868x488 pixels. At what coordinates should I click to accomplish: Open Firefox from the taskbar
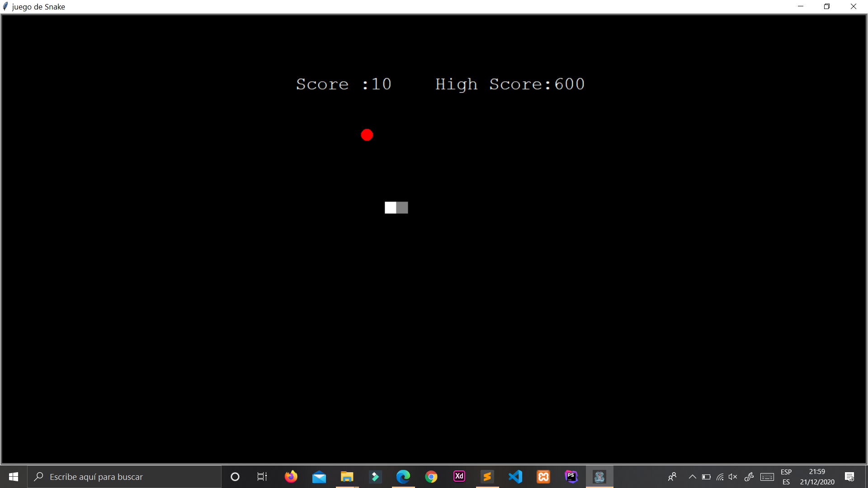pos(291,477)
